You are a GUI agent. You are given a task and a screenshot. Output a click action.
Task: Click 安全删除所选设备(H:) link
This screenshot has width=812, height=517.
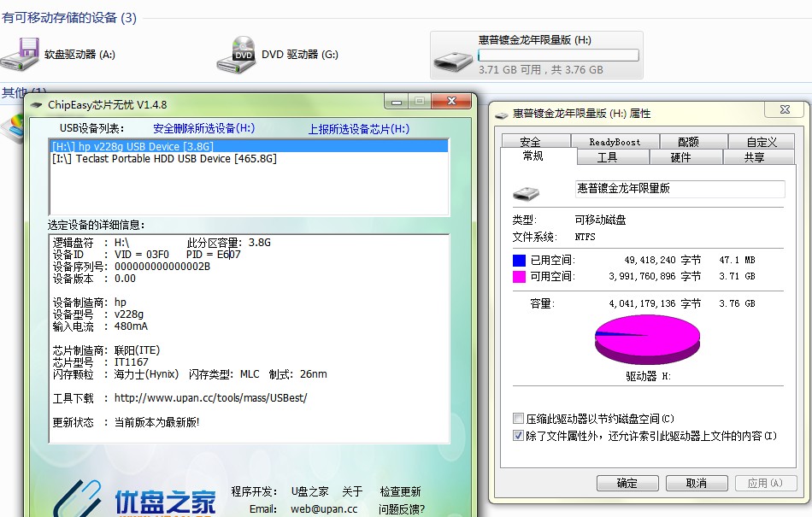(x=204, y=128)
